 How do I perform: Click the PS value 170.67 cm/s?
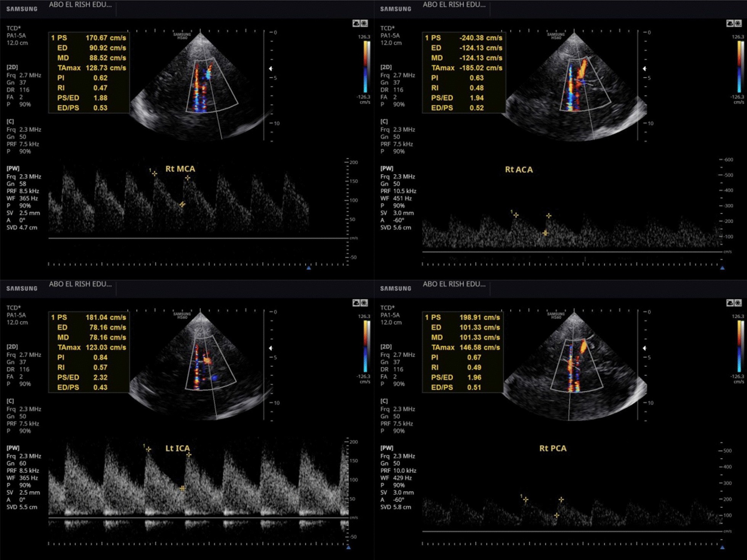pos(106,38)
